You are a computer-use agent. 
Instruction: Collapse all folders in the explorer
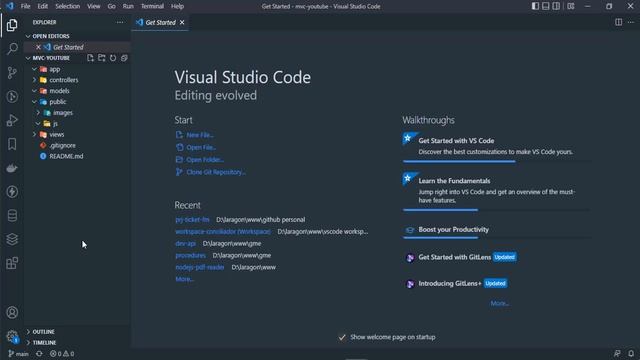(124, 58)
